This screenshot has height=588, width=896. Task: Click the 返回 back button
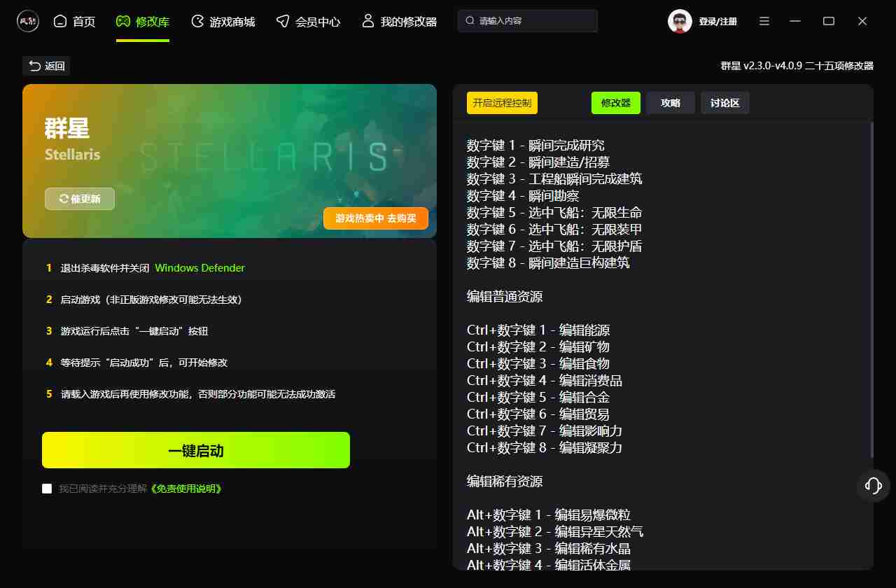click(46, 66)
